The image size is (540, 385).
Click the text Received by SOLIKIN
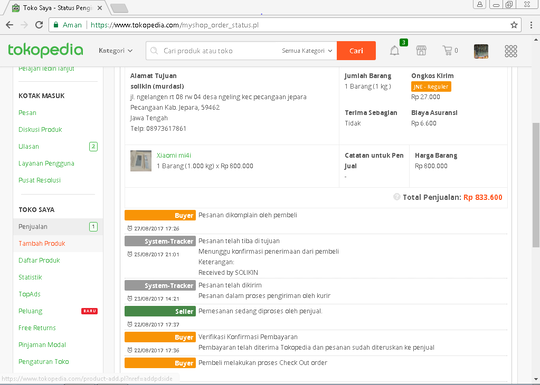pos(228,272)
